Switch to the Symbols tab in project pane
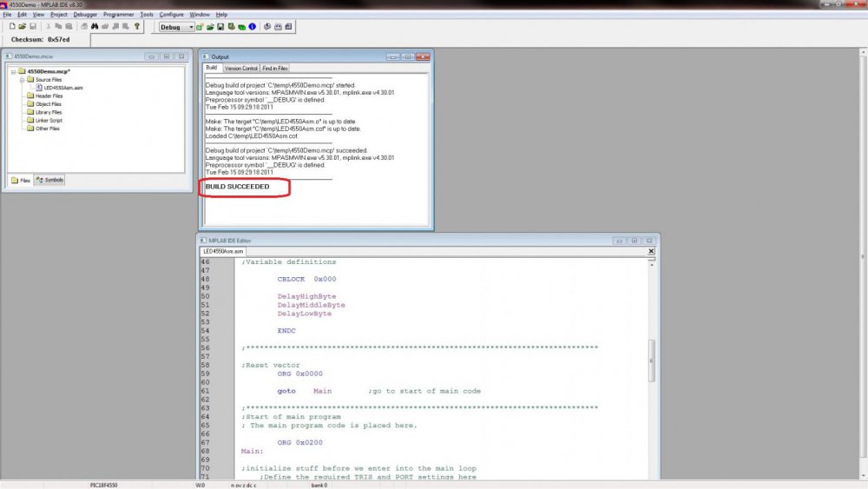 [49, 180]
